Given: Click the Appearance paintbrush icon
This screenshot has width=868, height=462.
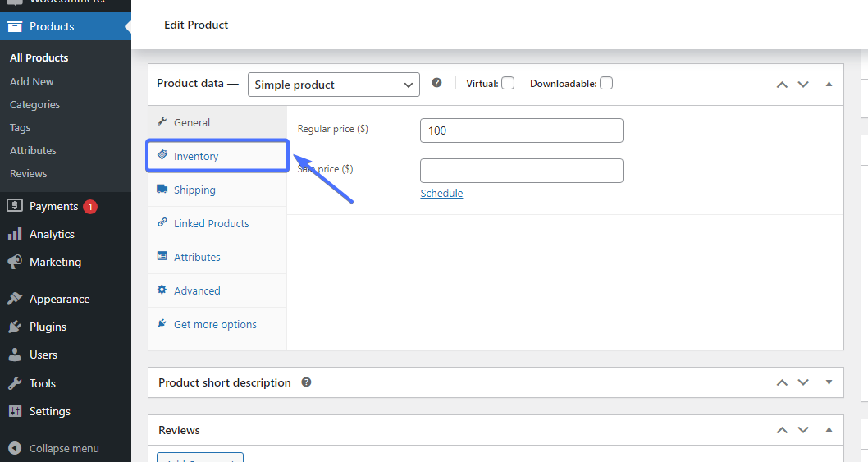Looking at the screenshot, I should tap(15, 299).
